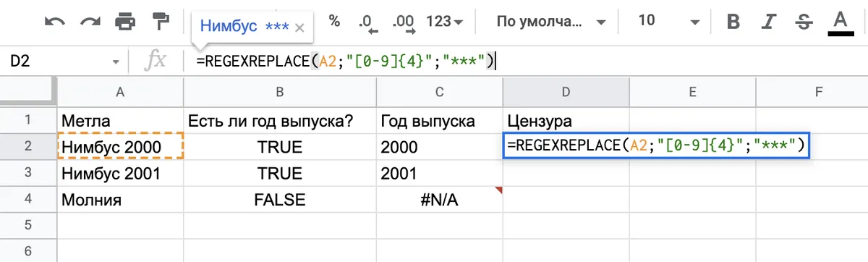Screen dimensions: 868x262
Task: Open the font family dropdown
Action: (x=551, y=21)
